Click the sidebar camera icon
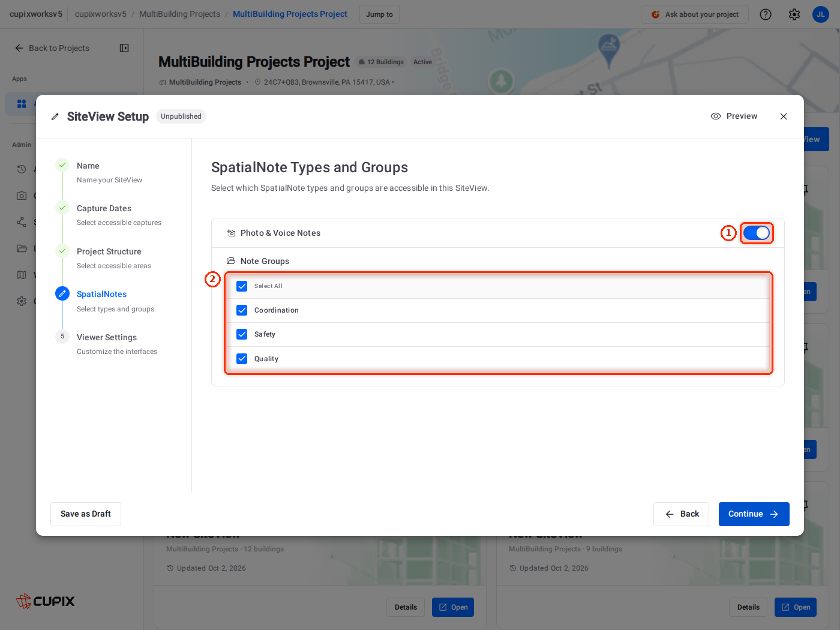Screen dimensions: 840x630 click(22, 196)
